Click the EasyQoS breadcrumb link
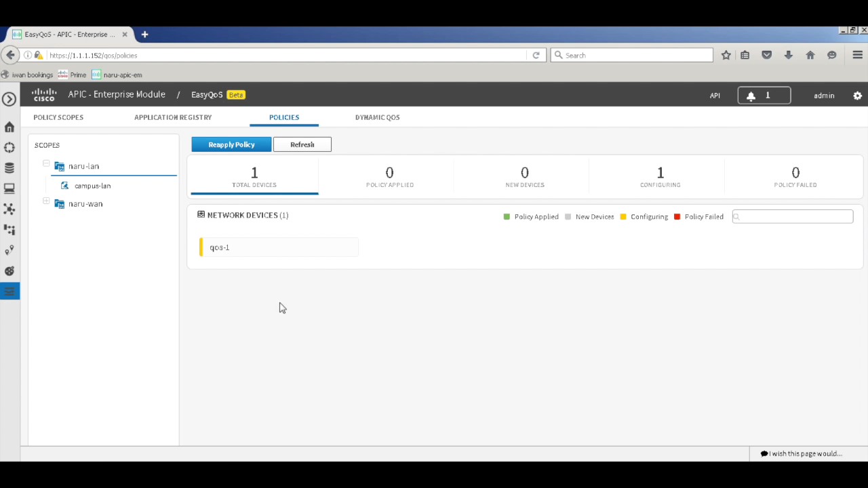 (x=207, y=95)
